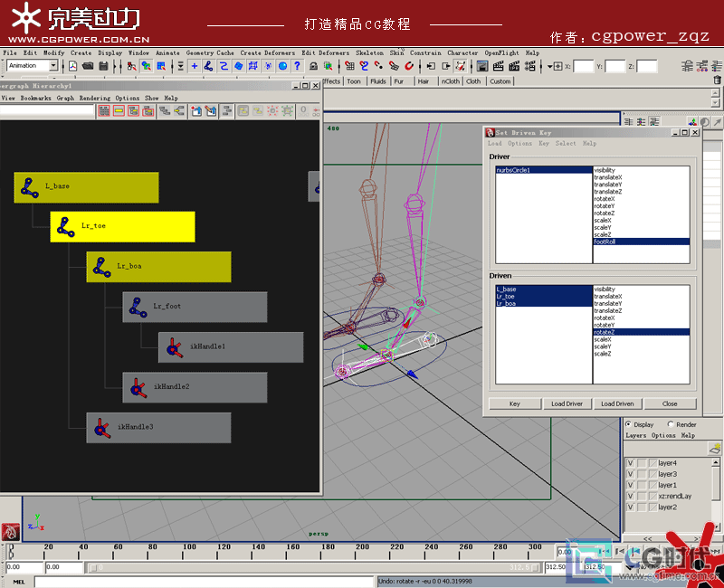Switch to the nCloth shelf tab

tap(450, 81)
